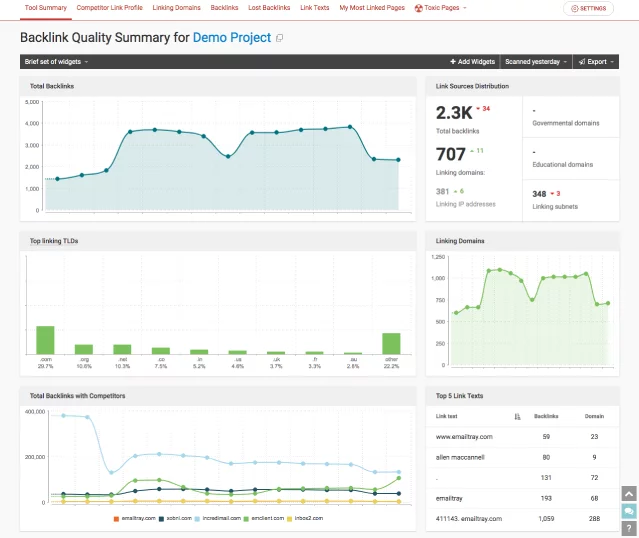639x538 pixels.
Task: Click the copy icon beside Demo Project
Action: tap(280, 38)
